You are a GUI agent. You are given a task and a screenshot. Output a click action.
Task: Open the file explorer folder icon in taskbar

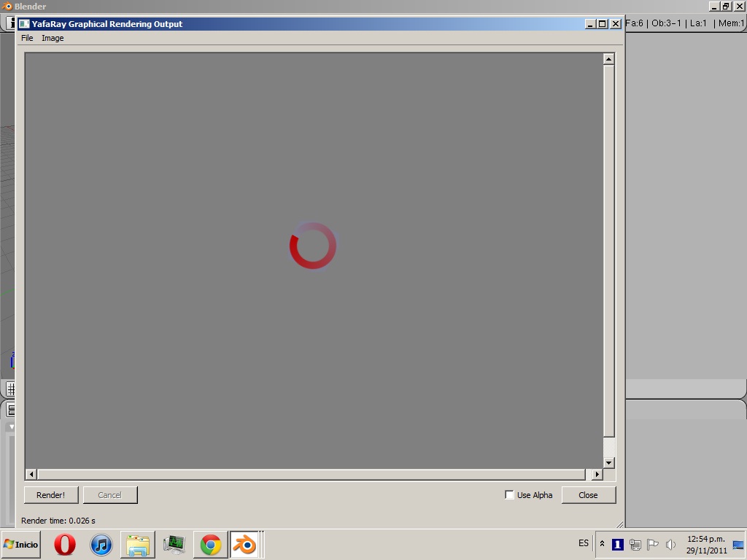click(138, 545)
